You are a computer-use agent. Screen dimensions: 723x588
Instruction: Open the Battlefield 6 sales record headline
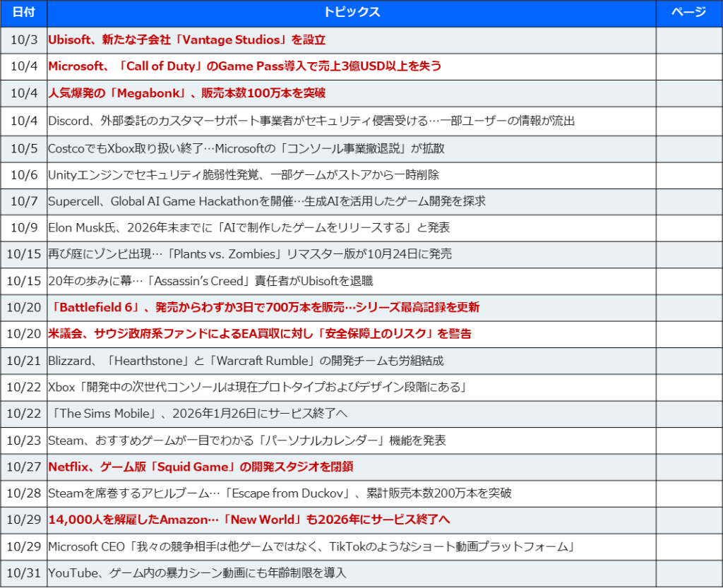tap(263, 307)
